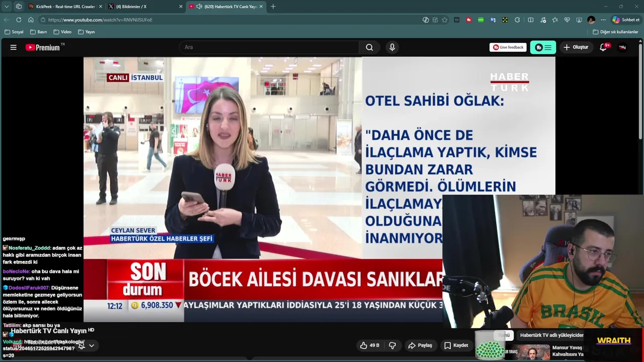Like the video with the thumbs-up button
The width and height of the screenshot is (644, 362).
369,345
